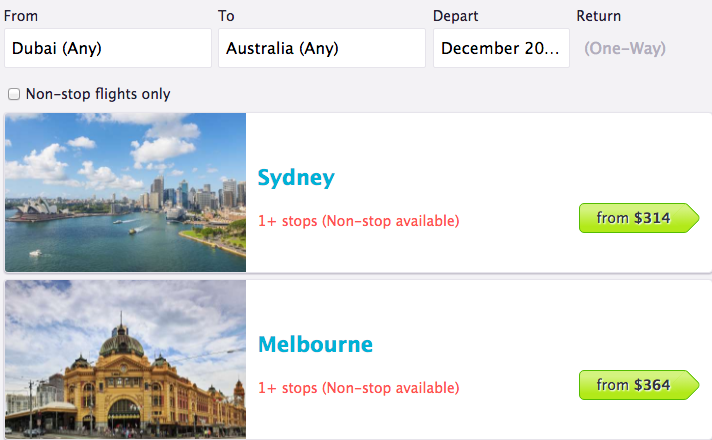Click the Depart label above the date field

point(455,16)
